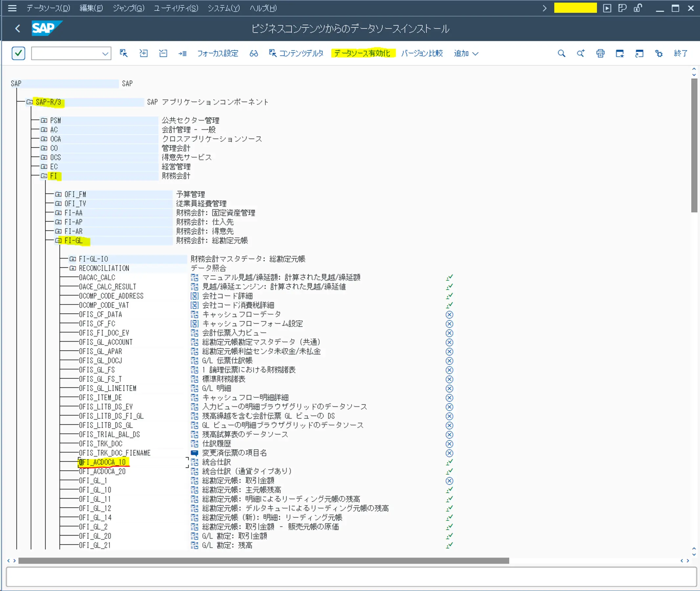
Task: Select the 0FI_ACDOCA_10 datasource row
Action: click(x=102, y=462)
